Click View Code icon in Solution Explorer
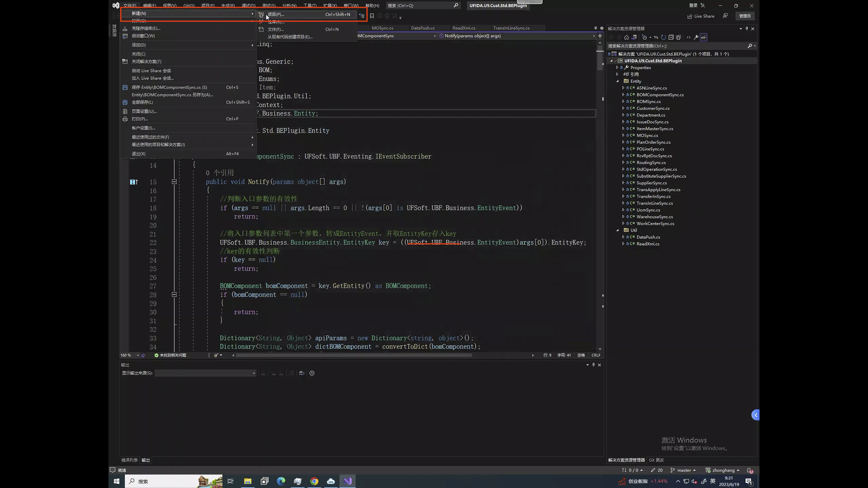This screenshot has width=868, height=488. tap(688, 37)
